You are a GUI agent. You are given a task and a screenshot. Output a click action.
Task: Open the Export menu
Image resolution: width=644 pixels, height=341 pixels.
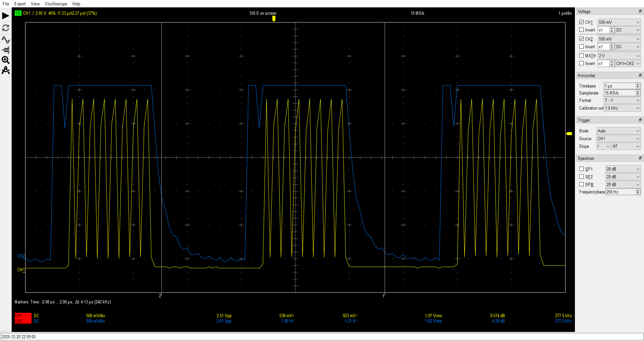point(20,4)
